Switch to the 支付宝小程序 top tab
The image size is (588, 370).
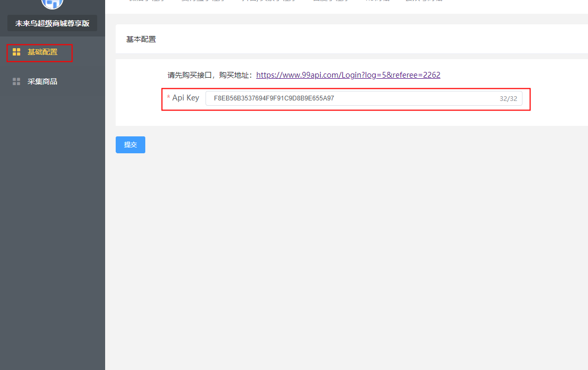click(x=202, y=2)
